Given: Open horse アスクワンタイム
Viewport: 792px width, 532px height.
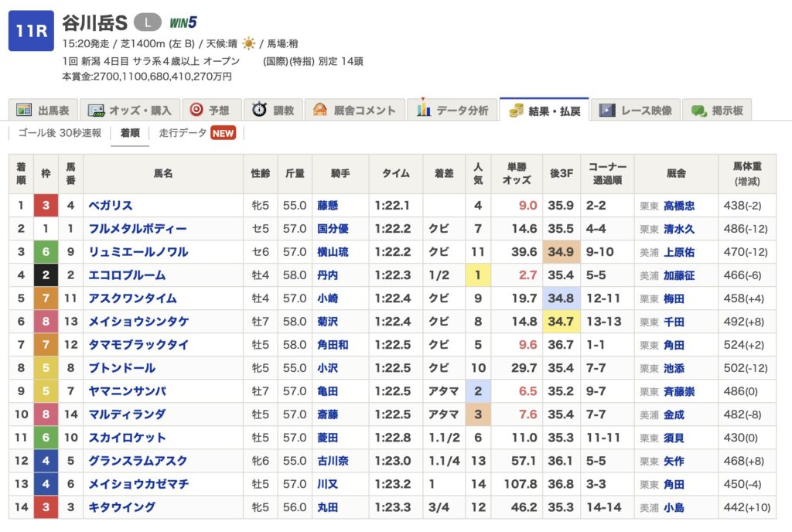Looking at the screenshot, I should point(133,298).
